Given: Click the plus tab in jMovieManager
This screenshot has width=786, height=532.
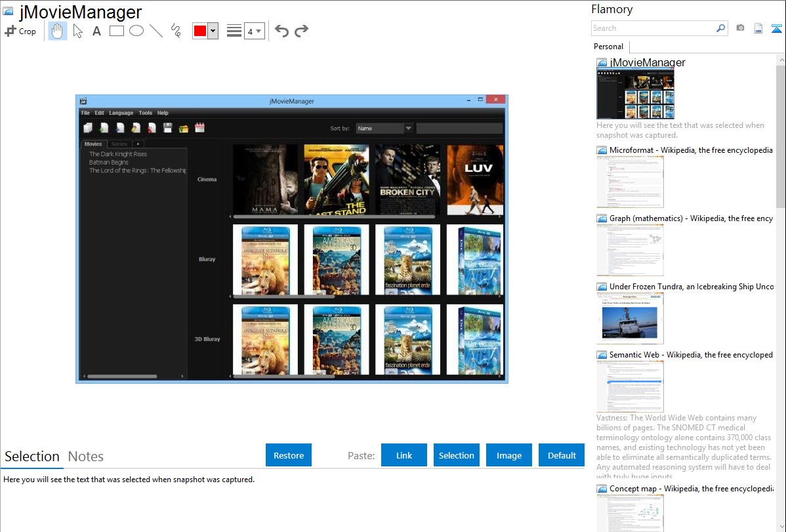Looking at the screenshot, I should pos(138,144).
